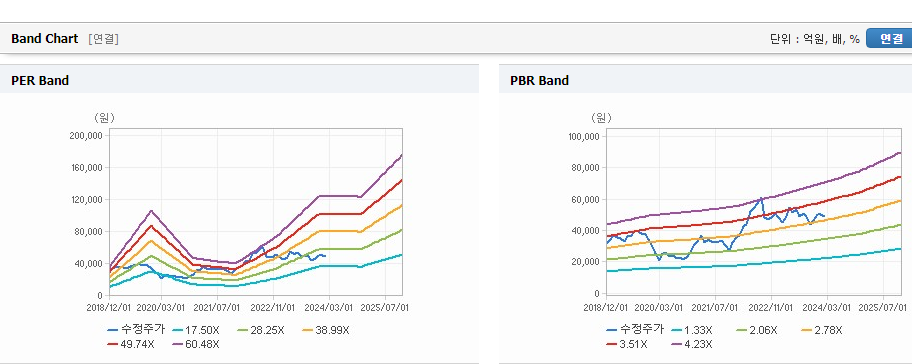Click 2025/07/01 x-axis label in PBR chart

click(x=882, y=307)
